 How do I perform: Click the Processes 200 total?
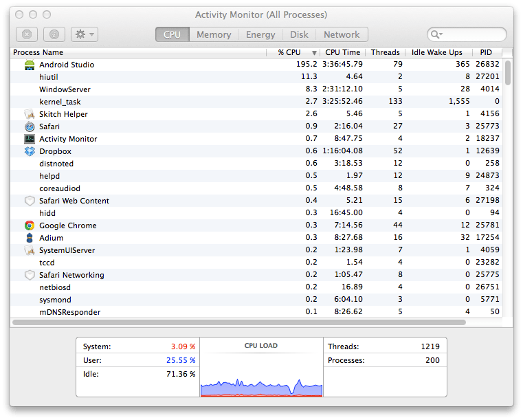pyautogui.click(x=432, y=360)
